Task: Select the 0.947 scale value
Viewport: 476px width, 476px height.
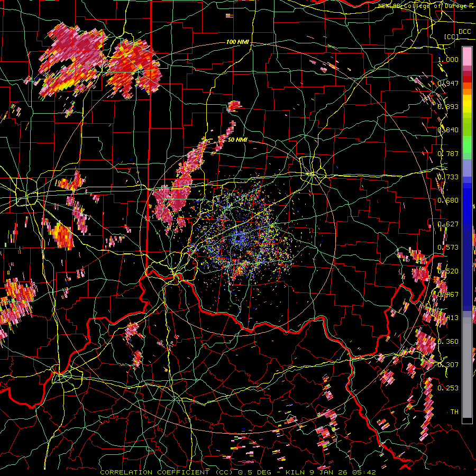Action: (448, 83)
